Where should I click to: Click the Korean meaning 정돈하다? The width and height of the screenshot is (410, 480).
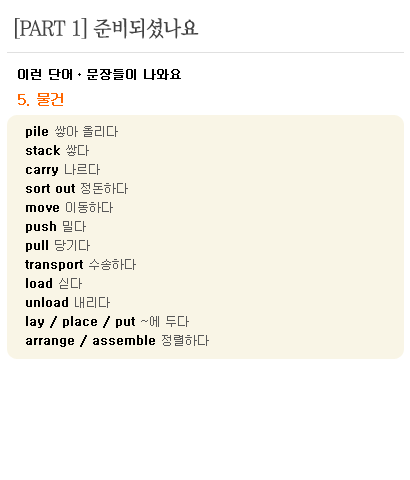(x=104, y=189)
